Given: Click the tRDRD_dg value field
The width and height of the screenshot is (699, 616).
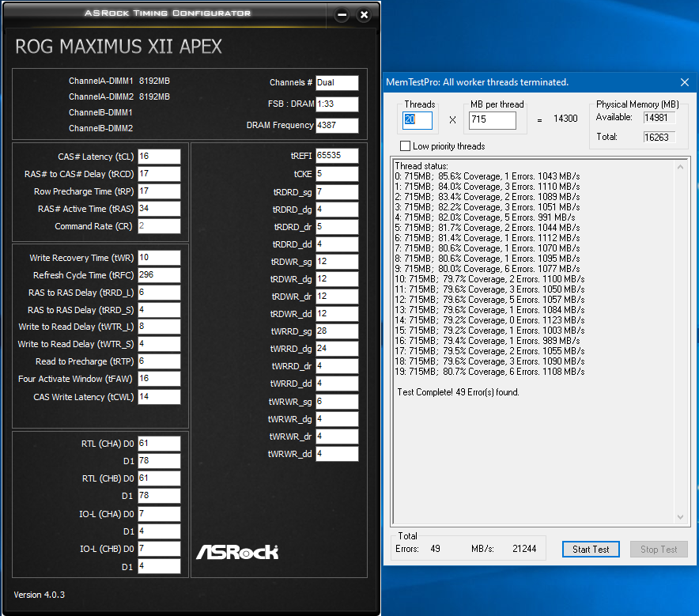Looking at the screenshot, I should click(337, 210).
